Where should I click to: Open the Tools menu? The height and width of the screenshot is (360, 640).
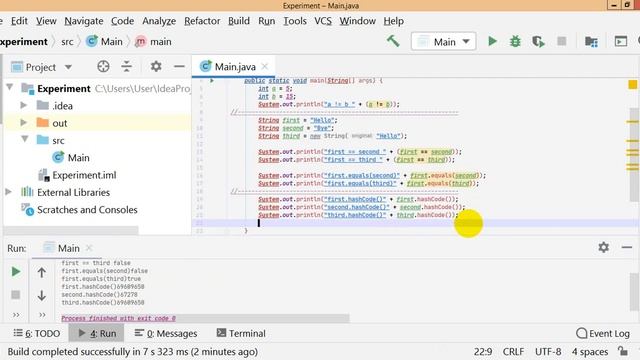(x=295, y=21)
